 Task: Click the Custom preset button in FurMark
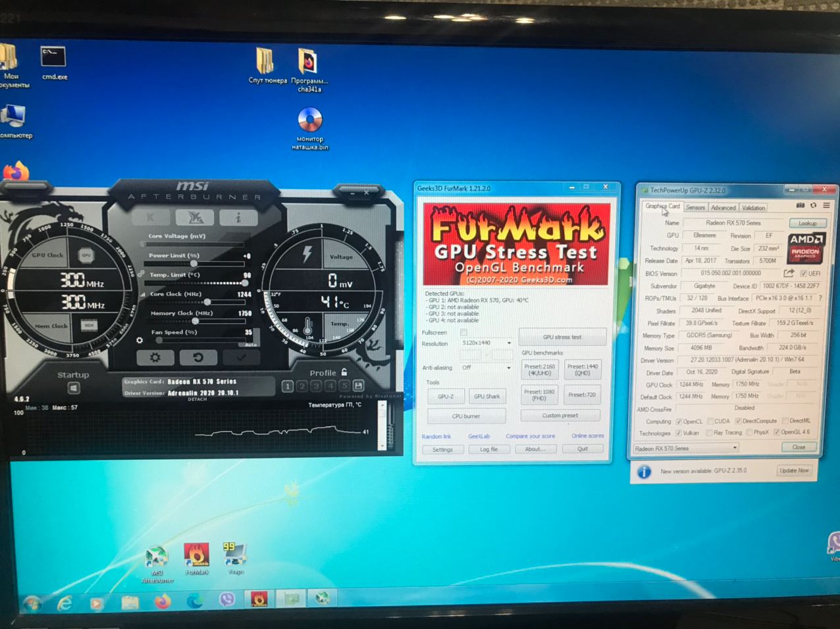[x=560, y=415]
